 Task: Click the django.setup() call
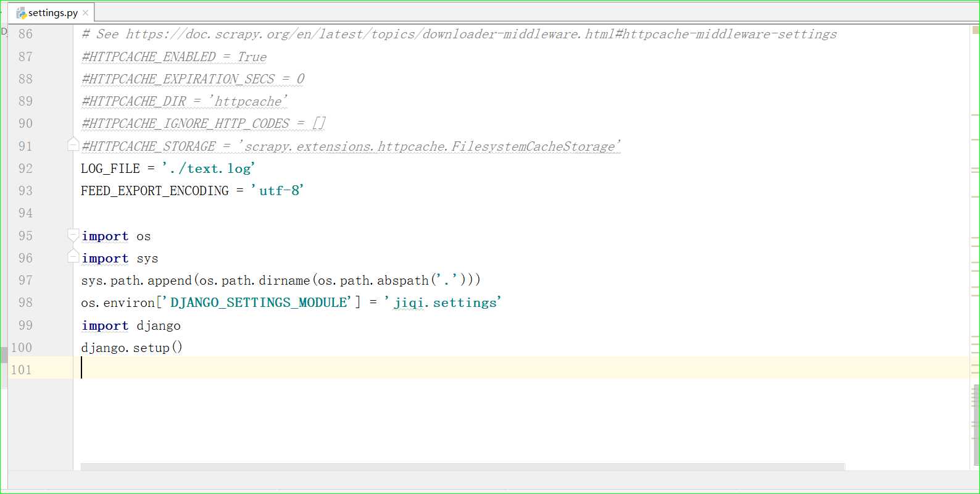click(x=131, y=348)
